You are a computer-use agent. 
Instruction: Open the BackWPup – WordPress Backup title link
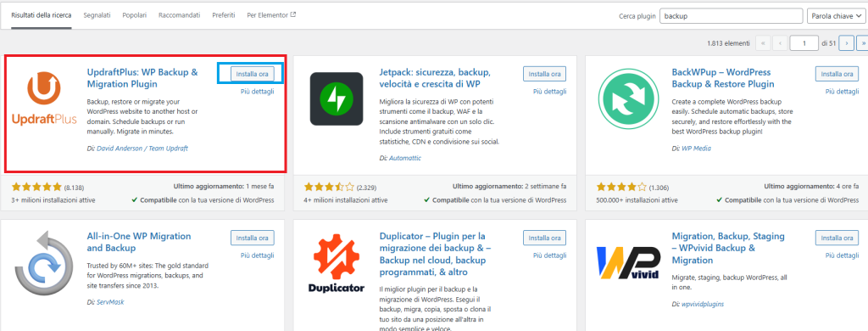tap(723, 78)
